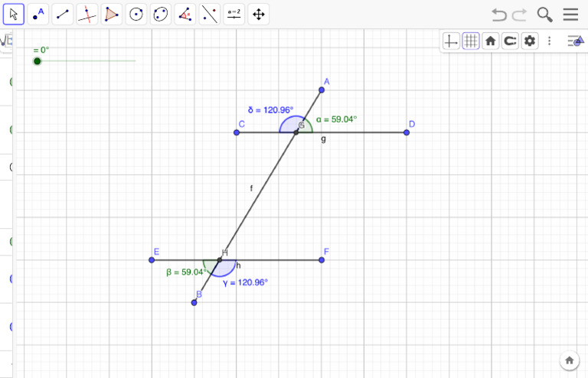Image resolution: width=588 pixels, height=378 pixels.
Task: Toggle the grid display
Action: [471, 41]
